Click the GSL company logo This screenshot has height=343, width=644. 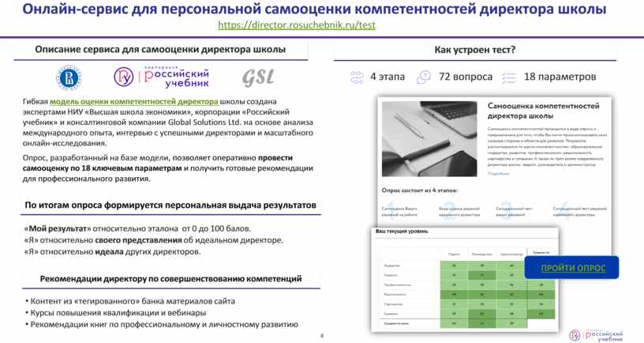click(258, 77)
